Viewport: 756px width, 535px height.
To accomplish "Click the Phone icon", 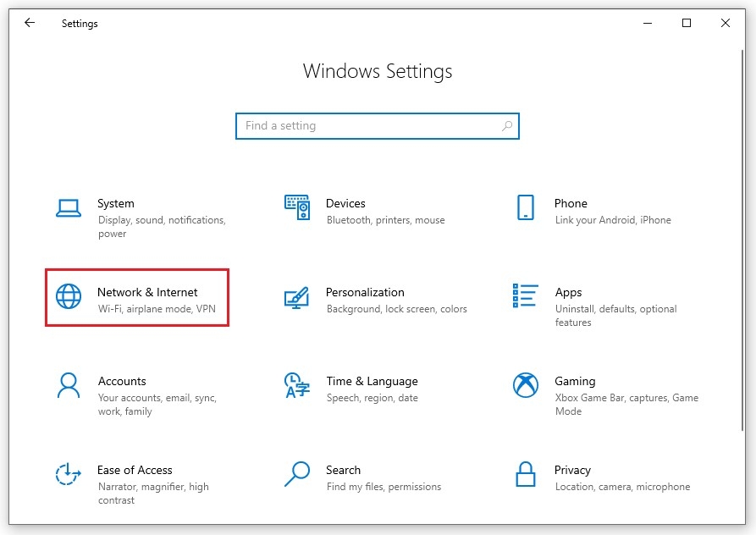I will click(525, 207).
